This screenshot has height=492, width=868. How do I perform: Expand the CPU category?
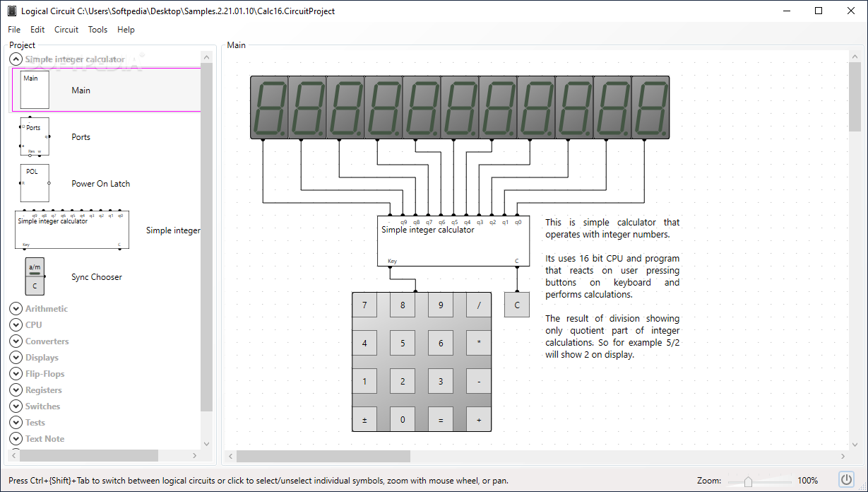(16, 324)
